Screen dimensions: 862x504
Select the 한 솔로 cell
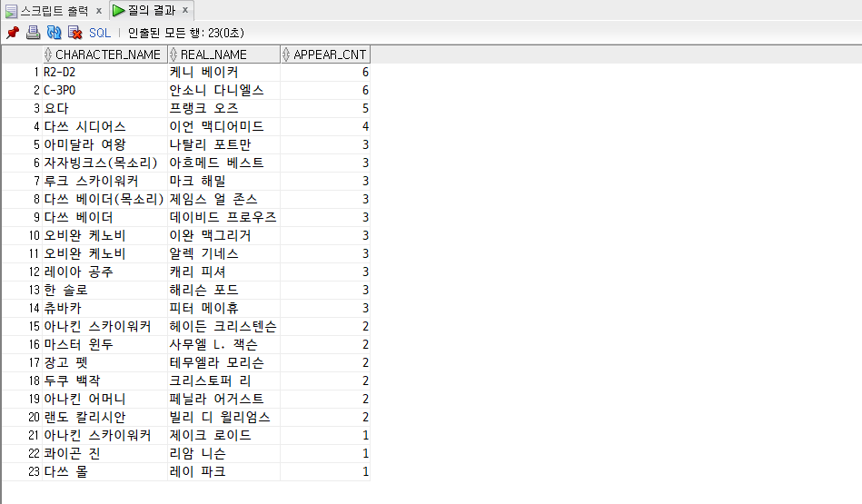tap(105, 290)
